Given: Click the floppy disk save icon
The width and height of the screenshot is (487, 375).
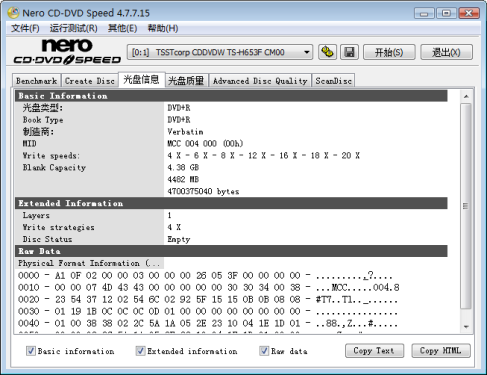Looking at the screenshot, I should tap(349, 52).
